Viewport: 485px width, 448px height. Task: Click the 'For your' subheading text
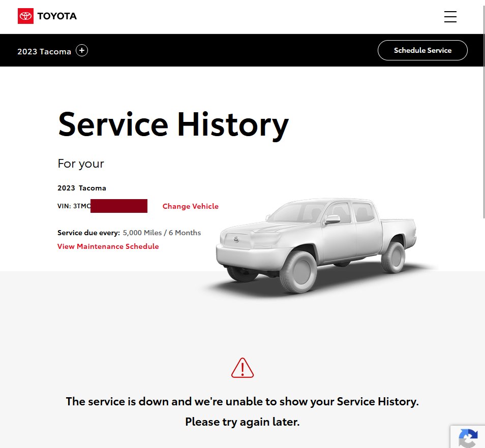81,164
